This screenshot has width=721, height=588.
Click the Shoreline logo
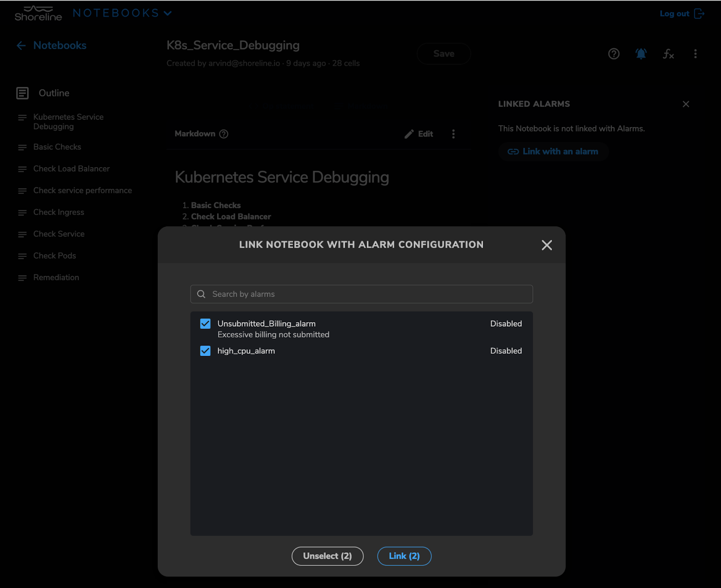38,14
